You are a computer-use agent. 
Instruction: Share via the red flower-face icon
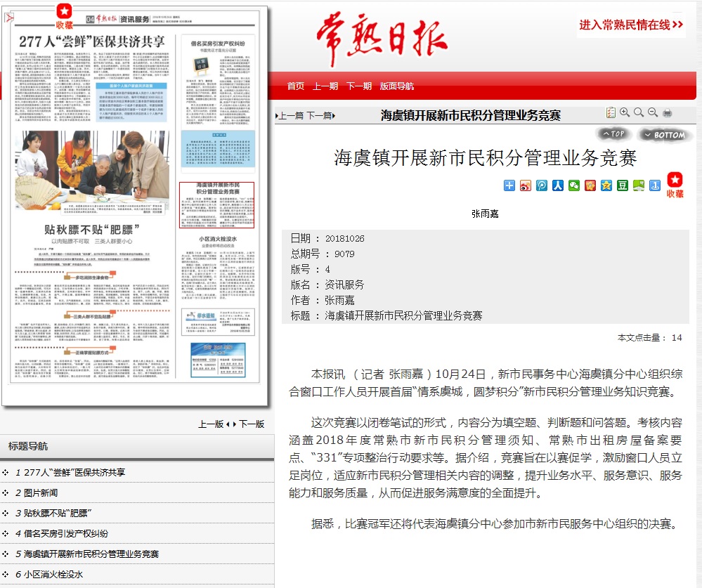point(590,185)
